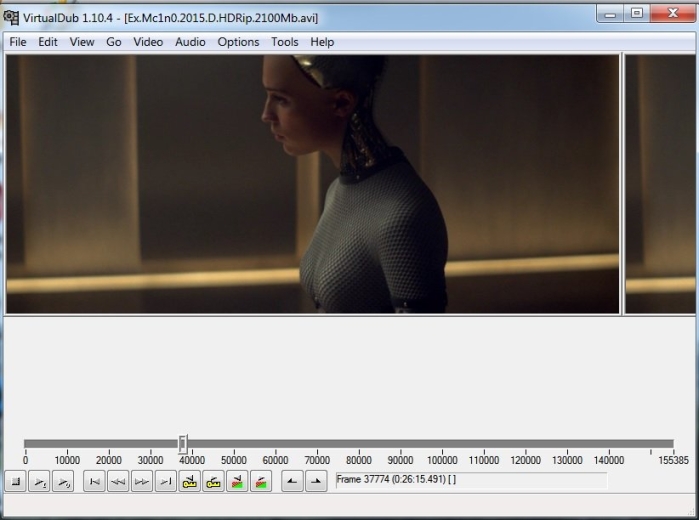Viewport: 699px width, 520px height.
Task: Open the File menu
Action: coord(18,42)
